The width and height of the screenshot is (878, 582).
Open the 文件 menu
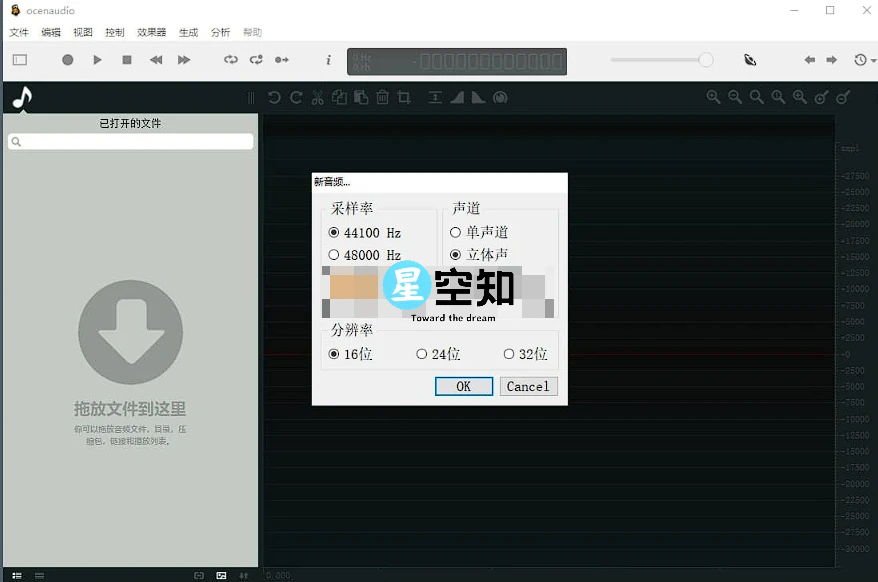pyautogui.click(x=18, y=31)
